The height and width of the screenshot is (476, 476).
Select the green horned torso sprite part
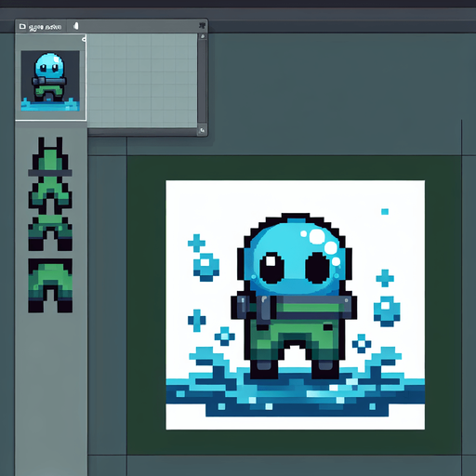(50, 176)
